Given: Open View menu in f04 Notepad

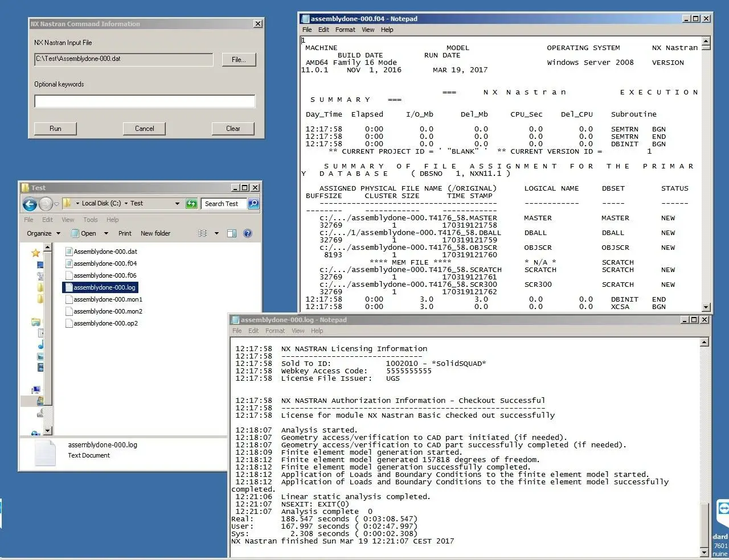Looking at the screenshot, I should click(368, 30).
